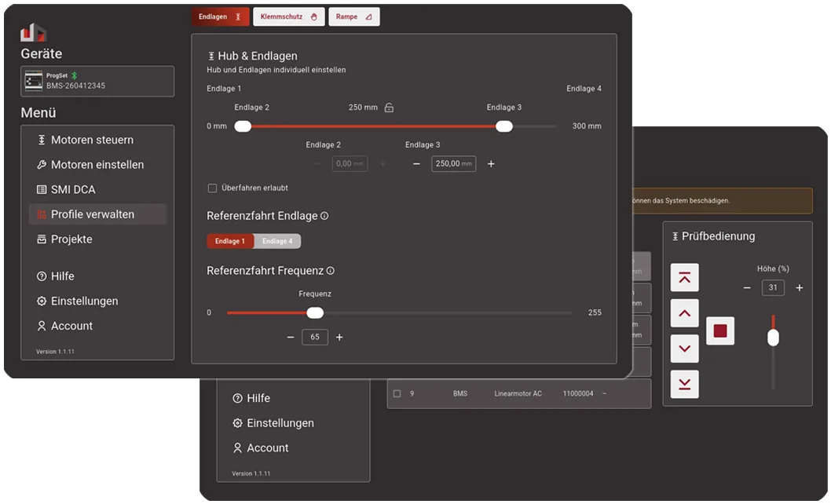Click the move-down arrow in Prüfbedienung
831x504 pixels.
tap(685, 349)
